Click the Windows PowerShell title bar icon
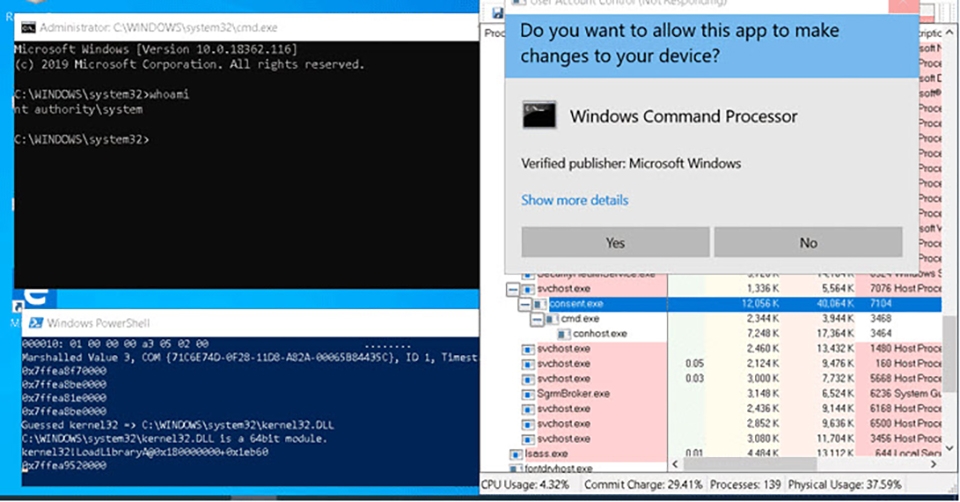 coord(36,323)
